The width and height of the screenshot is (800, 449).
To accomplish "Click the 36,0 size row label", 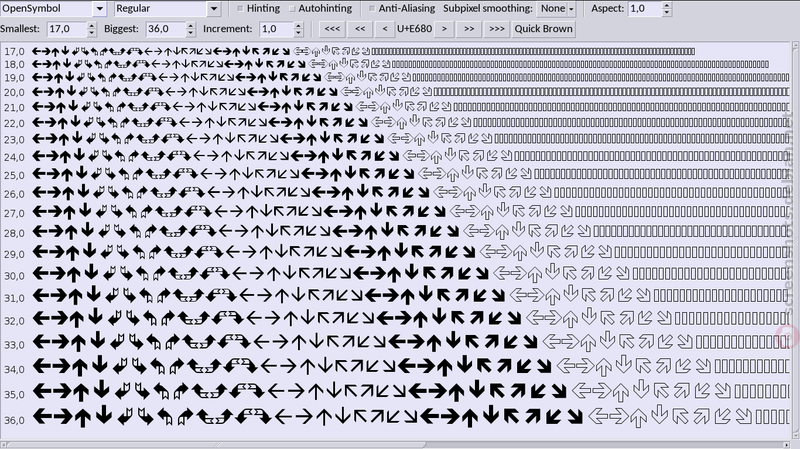I will 14,420.
